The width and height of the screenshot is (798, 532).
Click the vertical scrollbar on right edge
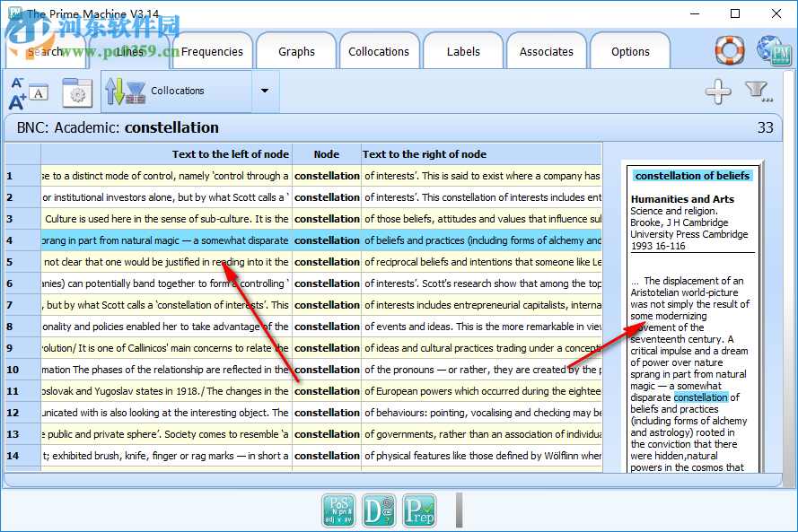pyautogui.click(x=789, y=277)
